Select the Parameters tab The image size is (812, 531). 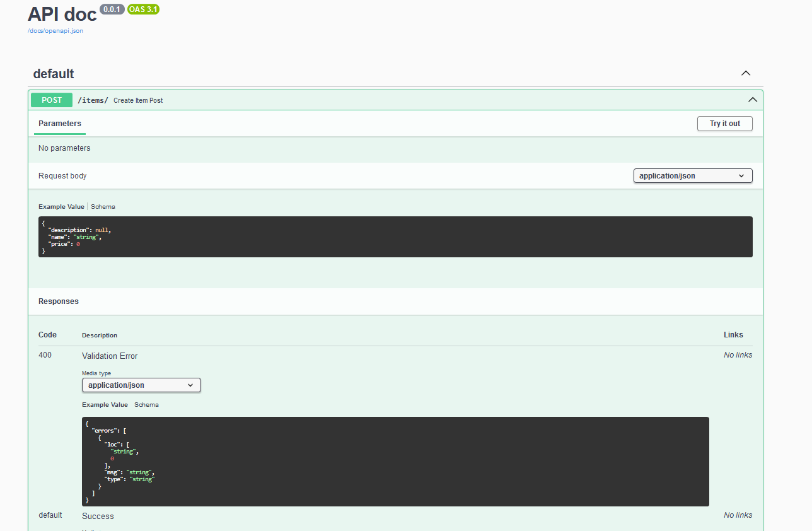pyautogui.click(x=60, y=124)
